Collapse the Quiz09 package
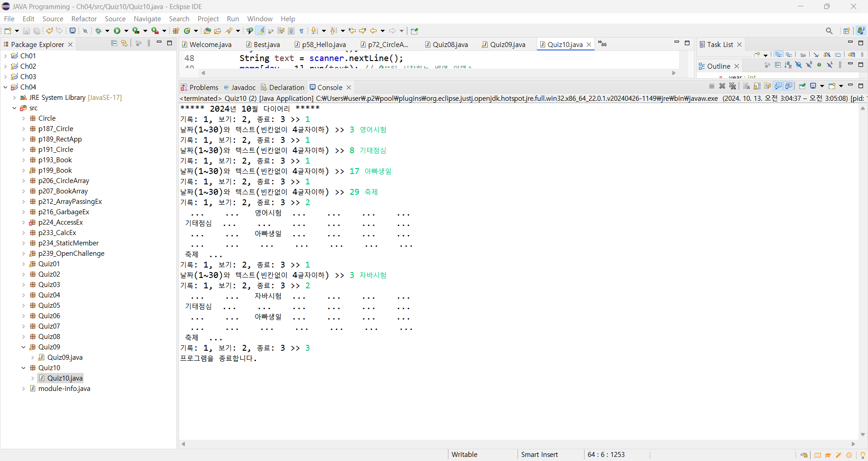The width and height of the screenshot is (868, 461). point(24,347)
